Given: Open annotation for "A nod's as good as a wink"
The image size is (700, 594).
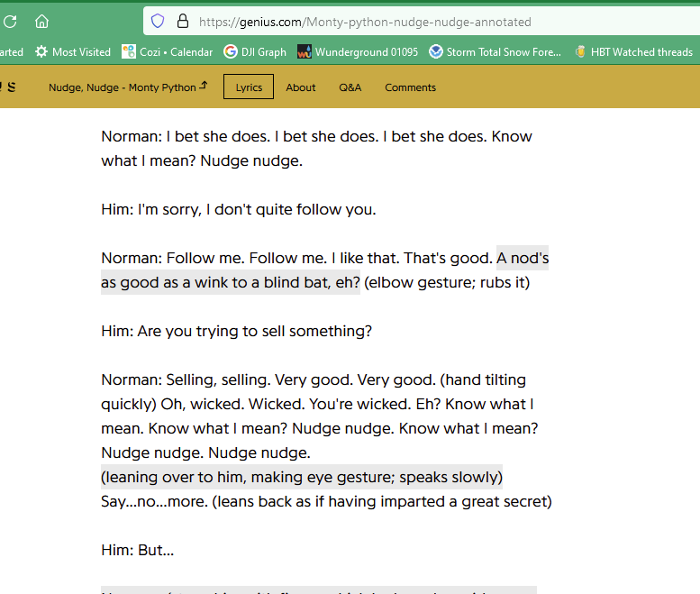Looking at the screenshot, I should [x=231, y=282].
